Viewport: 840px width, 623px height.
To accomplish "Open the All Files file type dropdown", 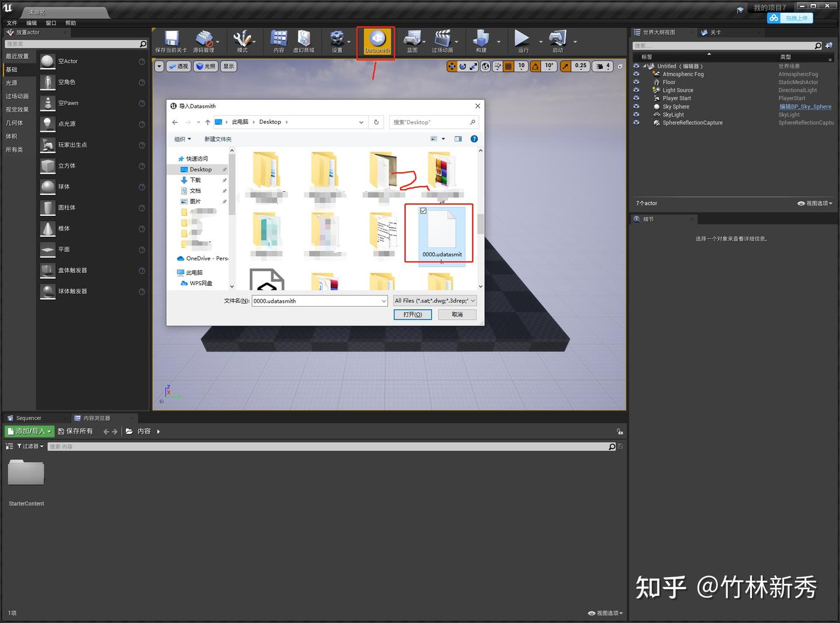I will coord(435,300).
